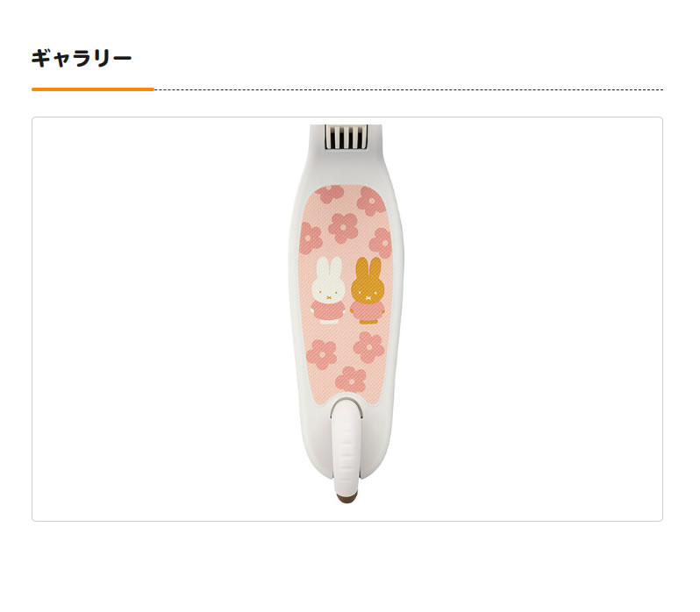Click the ギャラリー heading text
Screen dimensions: 700x612
pyautogui.click(x=82, y=59)
